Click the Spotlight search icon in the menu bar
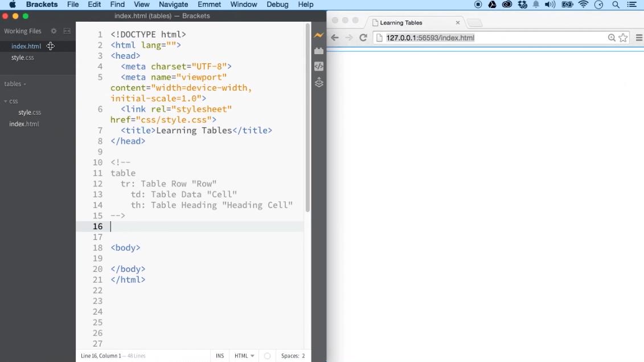The image size is (644, 362). [x=616, y=5]
